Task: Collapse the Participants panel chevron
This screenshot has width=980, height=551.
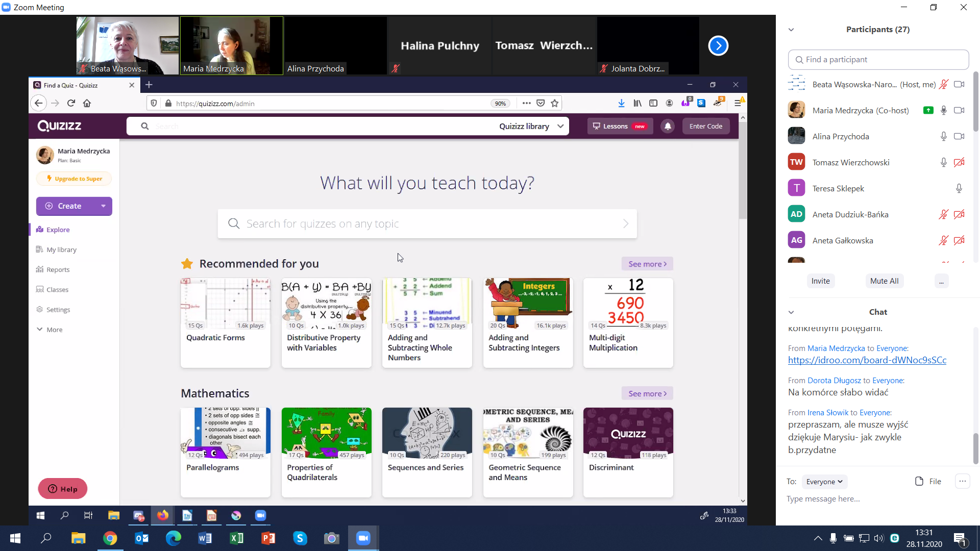Action: (791, 30)
